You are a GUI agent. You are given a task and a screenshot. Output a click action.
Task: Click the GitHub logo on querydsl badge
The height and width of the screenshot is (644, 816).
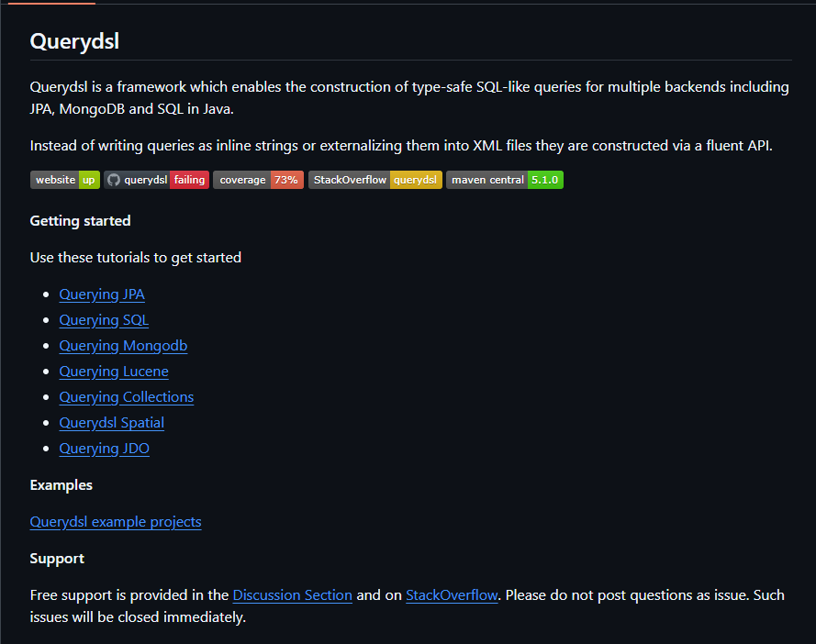pos(114,180)
